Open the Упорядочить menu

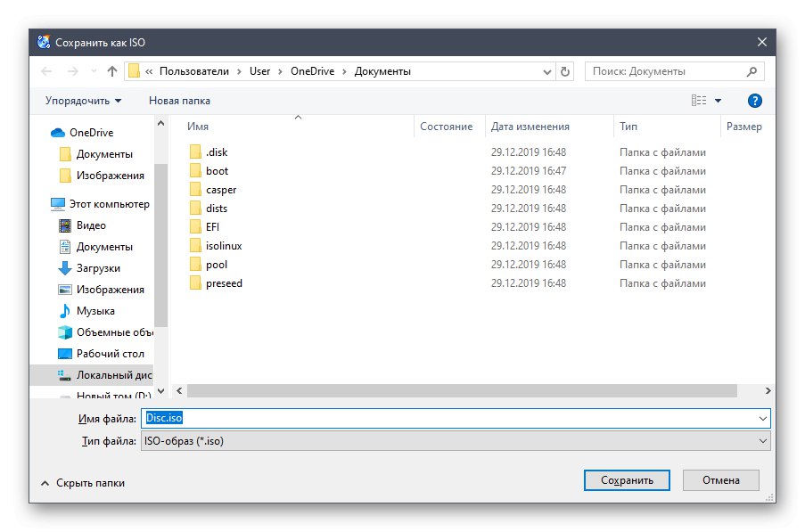pos(83,101)
